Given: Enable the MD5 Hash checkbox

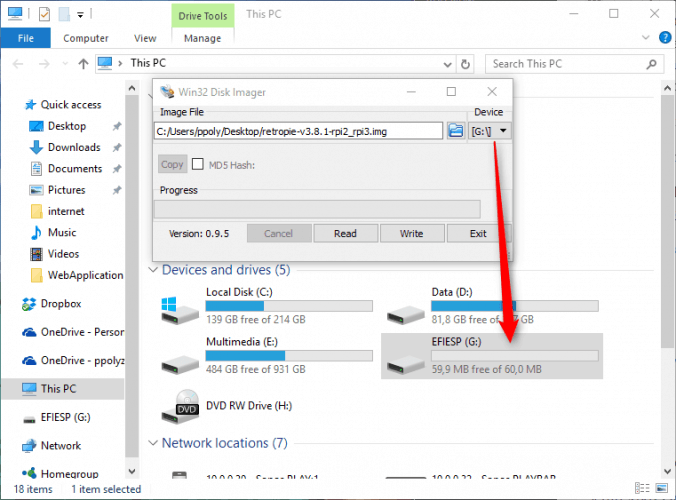Looking at the screenshot, I should pos(197,164).
